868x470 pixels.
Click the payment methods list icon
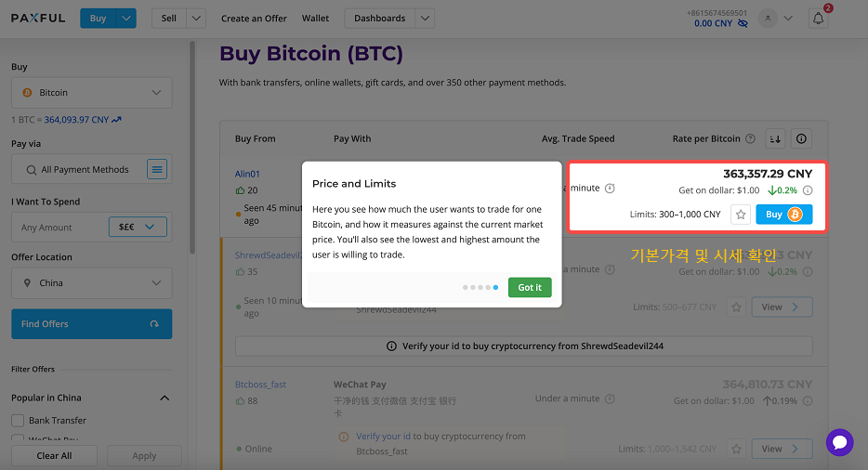point(157,169)
